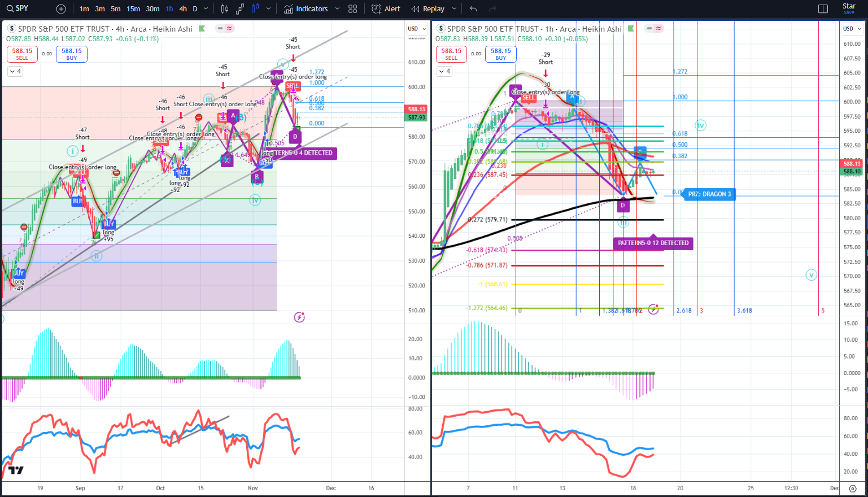Click BUY 588.15 on the 4h chart
The width and height of the screenshot is (868, 497).
[x=72, y=54]
